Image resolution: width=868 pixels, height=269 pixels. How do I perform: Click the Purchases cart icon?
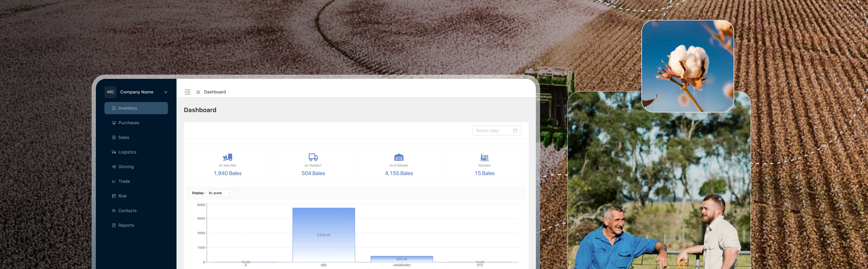click(114, 123)
